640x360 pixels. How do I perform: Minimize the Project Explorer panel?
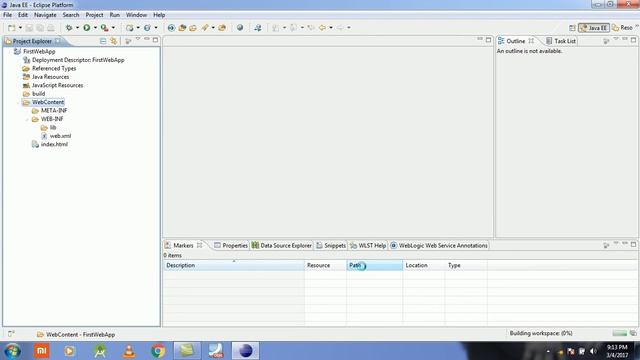147,40
